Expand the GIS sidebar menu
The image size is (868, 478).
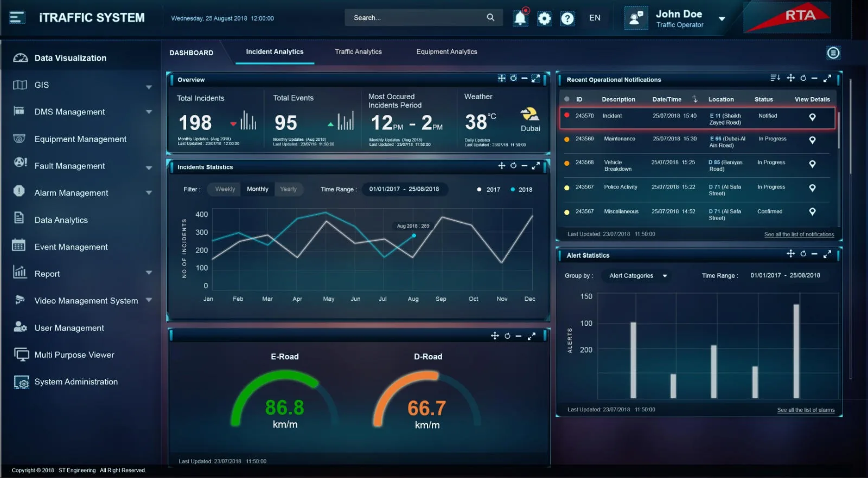point(149,87)
